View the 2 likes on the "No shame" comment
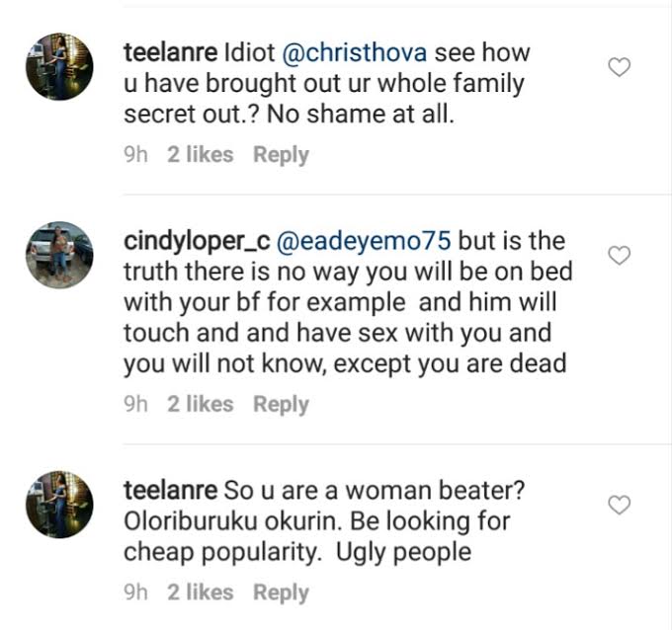This screenshot has height=630, width=672. tap(201, 155)
